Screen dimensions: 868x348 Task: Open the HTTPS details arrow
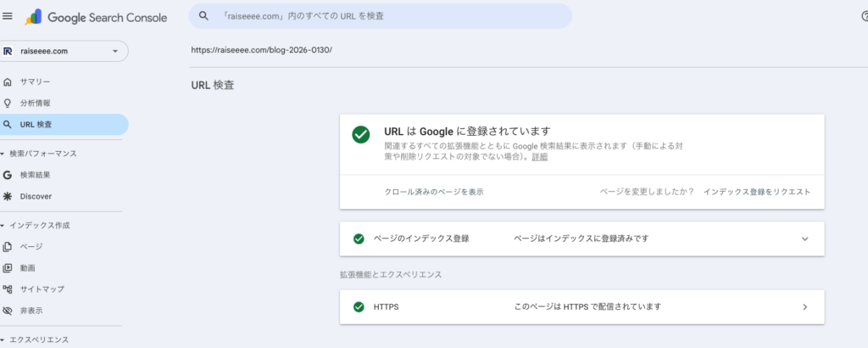pyautogui.click(x=804, y=306)
